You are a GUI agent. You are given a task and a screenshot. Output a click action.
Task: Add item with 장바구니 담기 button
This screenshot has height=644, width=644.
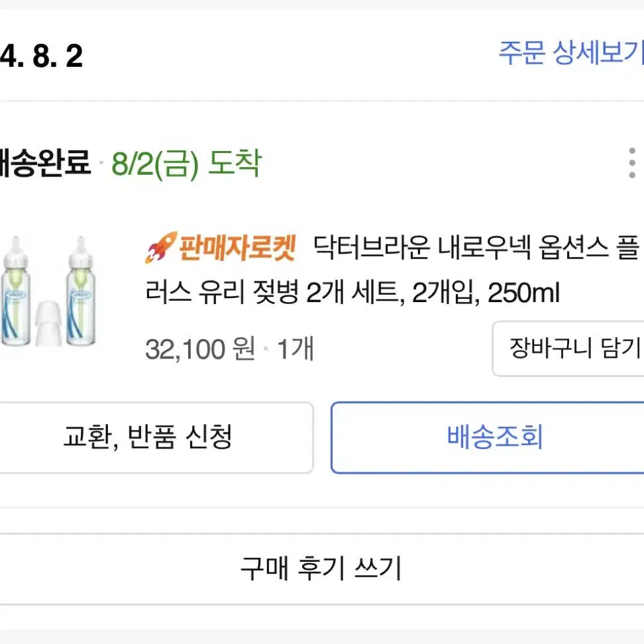[x=568, y=349]
